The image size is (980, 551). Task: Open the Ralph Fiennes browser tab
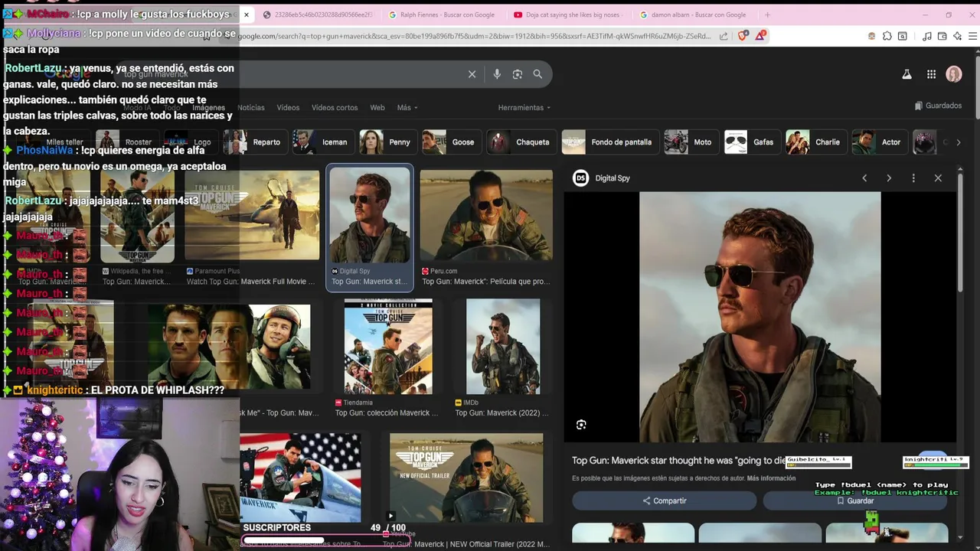[442, 15]
